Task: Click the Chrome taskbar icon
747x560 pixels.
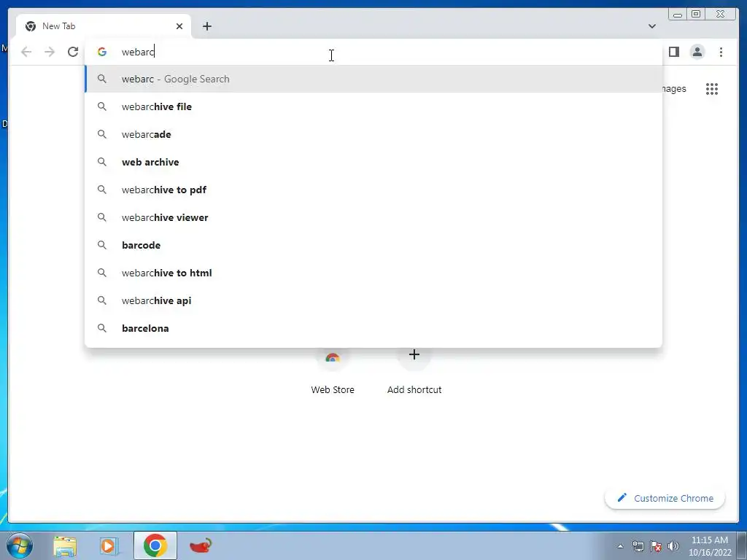Action: coord(155,545)
